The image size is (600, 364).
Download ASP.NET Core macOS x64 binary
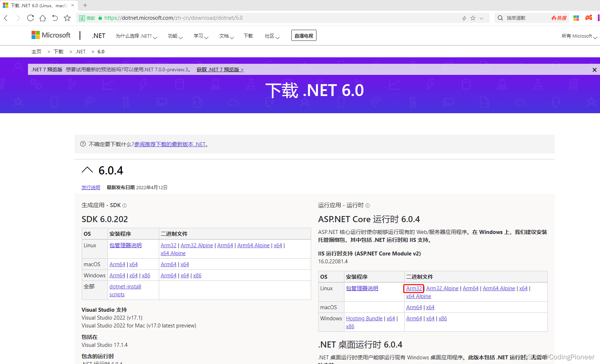[430, 307]
